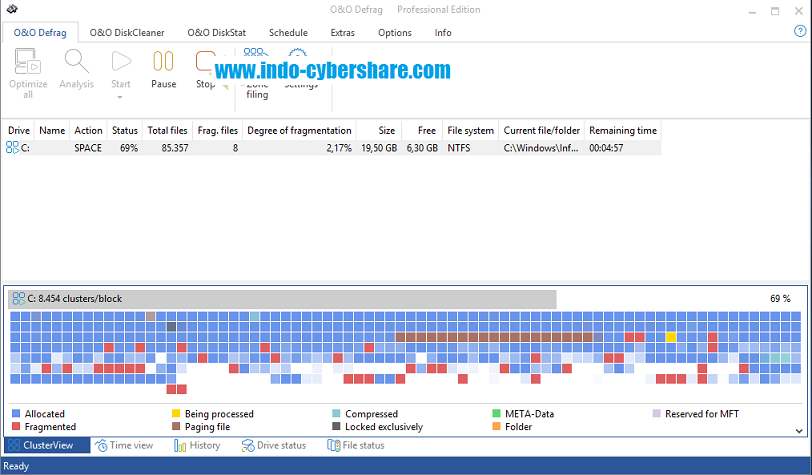Click the 2,17% fragmentation value
Image resolution: width=812 pixels, height=475 pixels.
(x=339, y=148)
